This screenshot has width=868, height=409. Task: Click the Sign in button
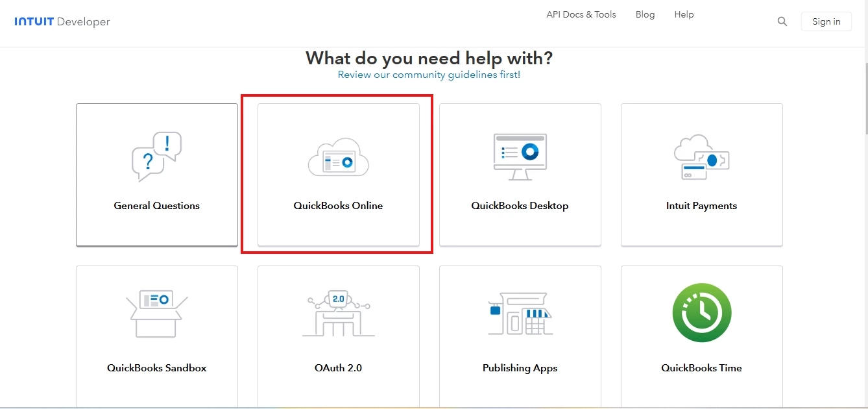coord(826,21)
